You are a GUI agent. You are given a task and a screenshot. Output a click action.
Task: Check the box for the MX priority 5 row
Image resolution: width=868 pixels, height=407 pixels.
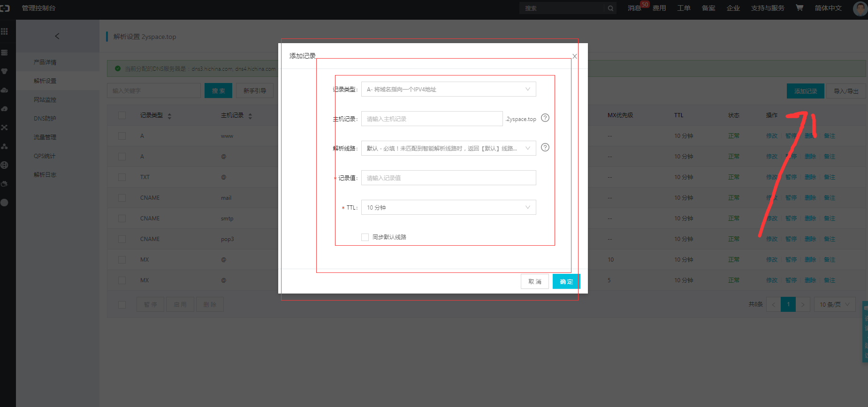(122, 280)
